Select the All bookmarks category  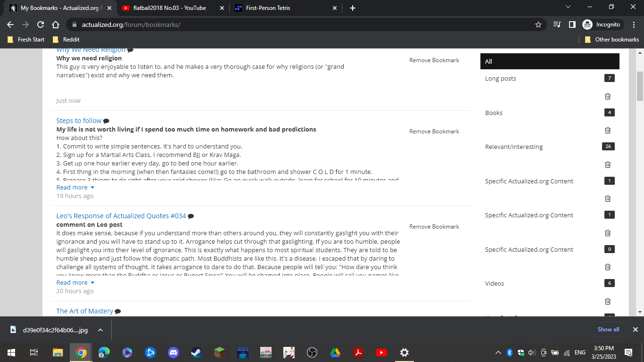pos(549,61)
